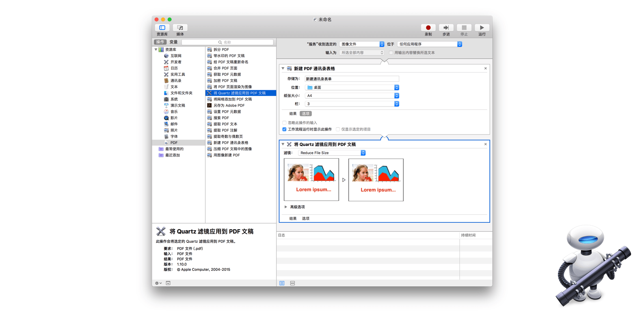The image size is (644, 318).
Task: Switch log to list view icon
Action: pyautogui.click(x=282, y=283)
